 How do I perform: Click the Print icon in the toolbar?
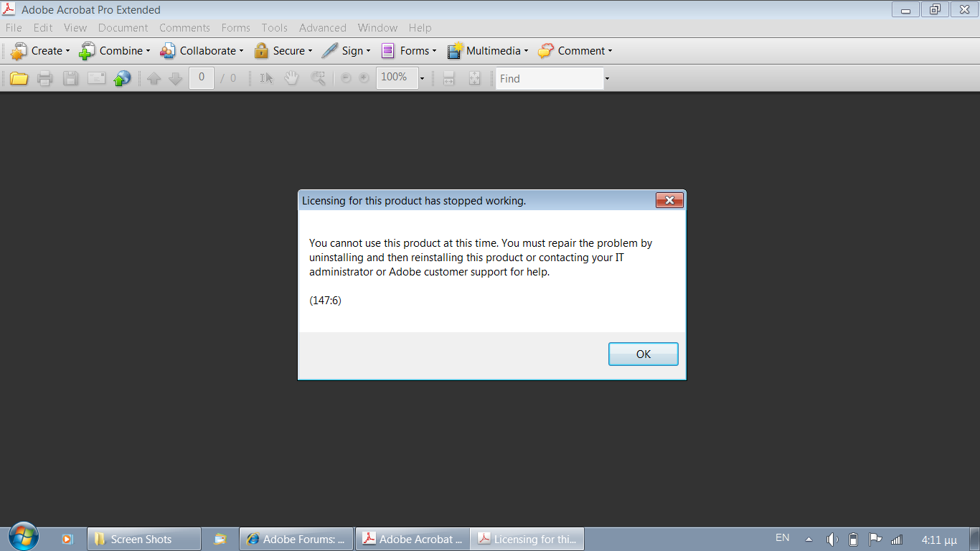(44, 78)
